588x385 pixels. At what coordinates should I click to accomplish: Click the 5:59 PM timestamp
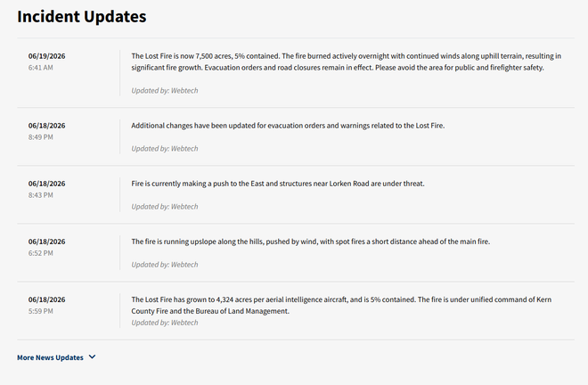point(40,311)
